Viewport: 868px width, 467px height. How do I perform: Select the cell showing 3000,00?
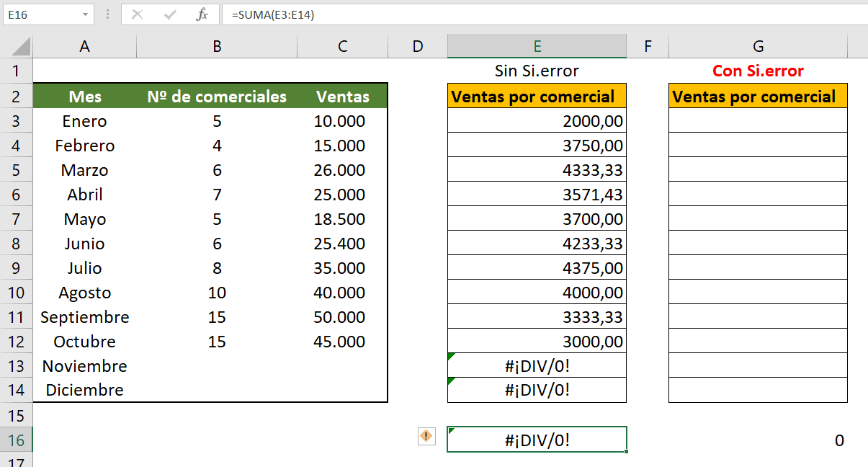[x=537, y=341]
